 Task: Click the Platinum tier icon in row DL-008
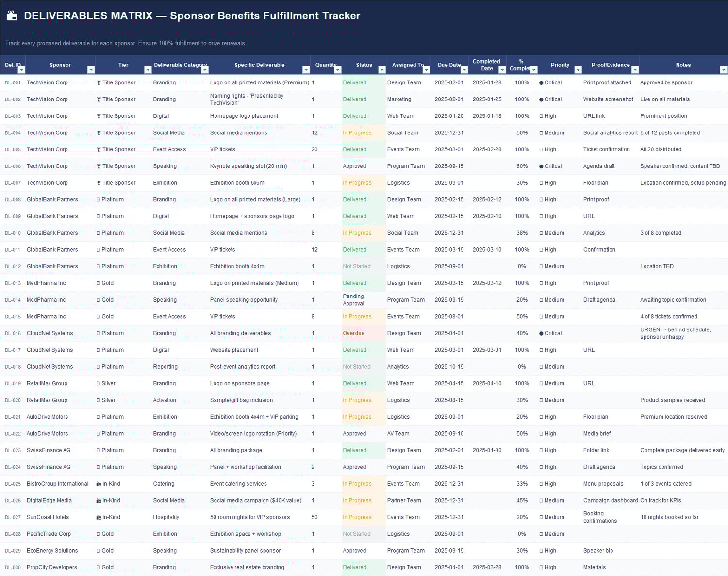[99, 200]
